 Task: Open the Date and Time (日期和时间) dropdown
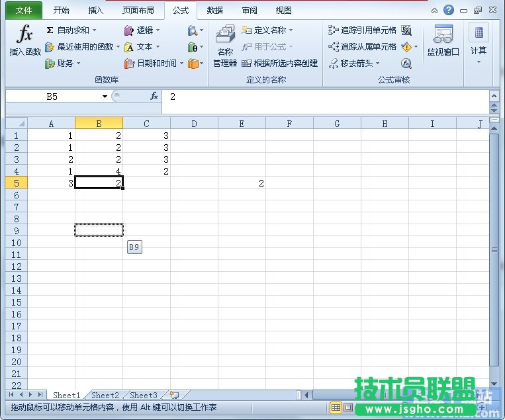181,63
